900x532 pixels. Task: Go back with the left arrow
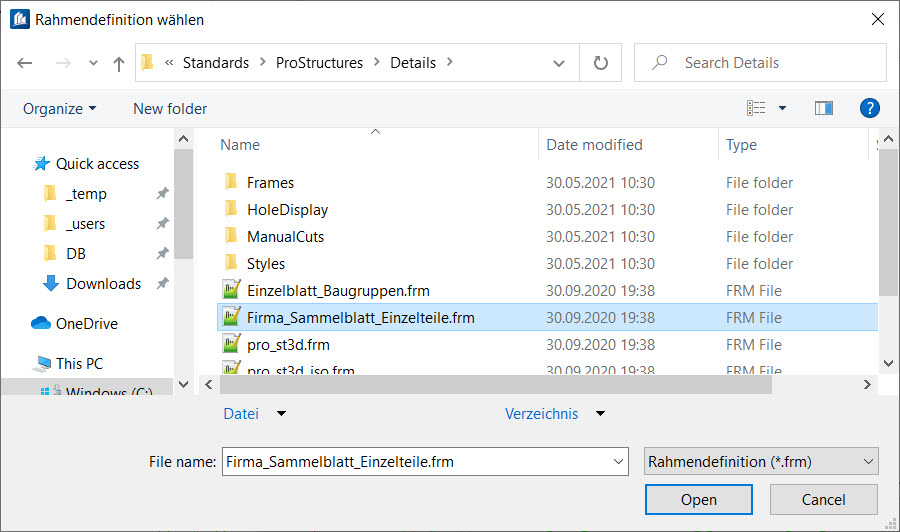pos(25,63)
